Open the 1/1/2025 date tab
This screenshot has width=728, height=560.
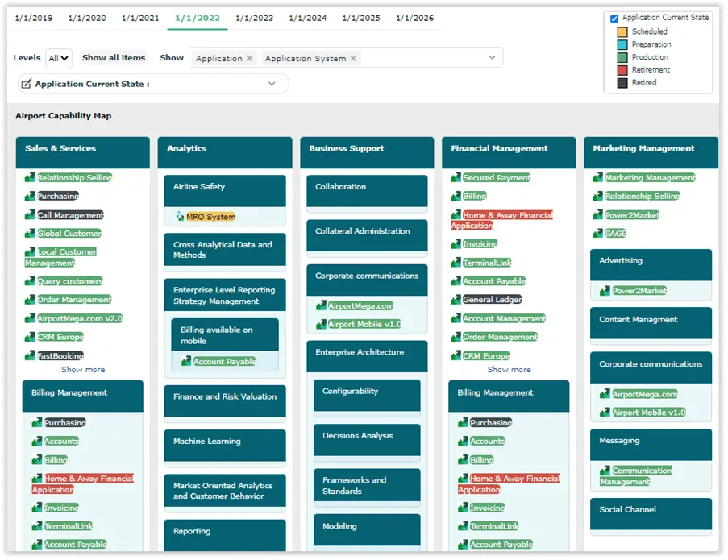[x=361, y=18]
